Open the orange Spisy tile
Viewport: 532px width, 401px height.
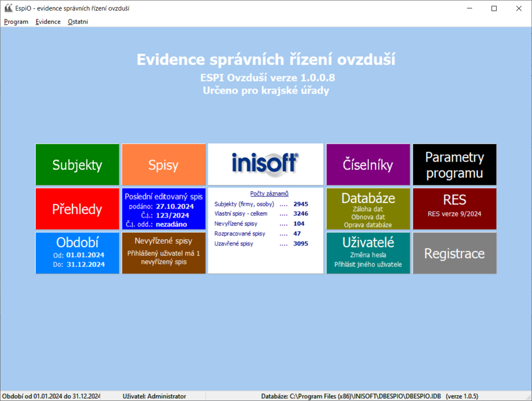[164, 164]
